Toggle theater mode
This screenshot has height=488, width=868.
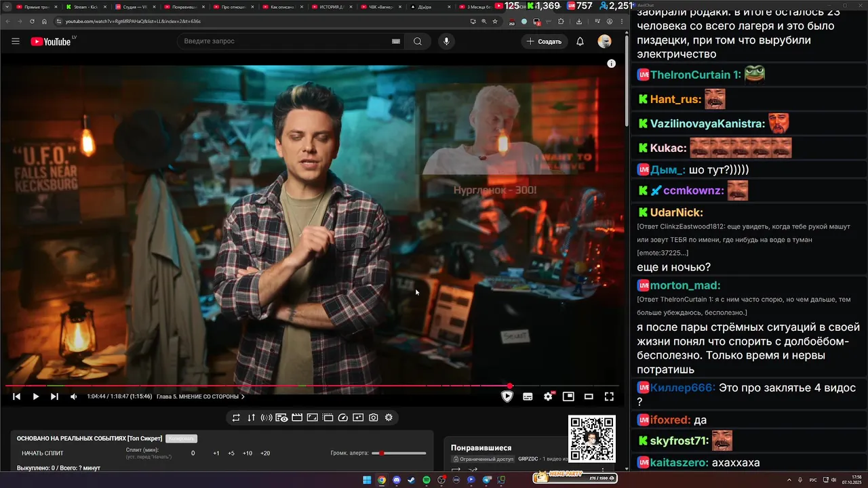point(589,396)
